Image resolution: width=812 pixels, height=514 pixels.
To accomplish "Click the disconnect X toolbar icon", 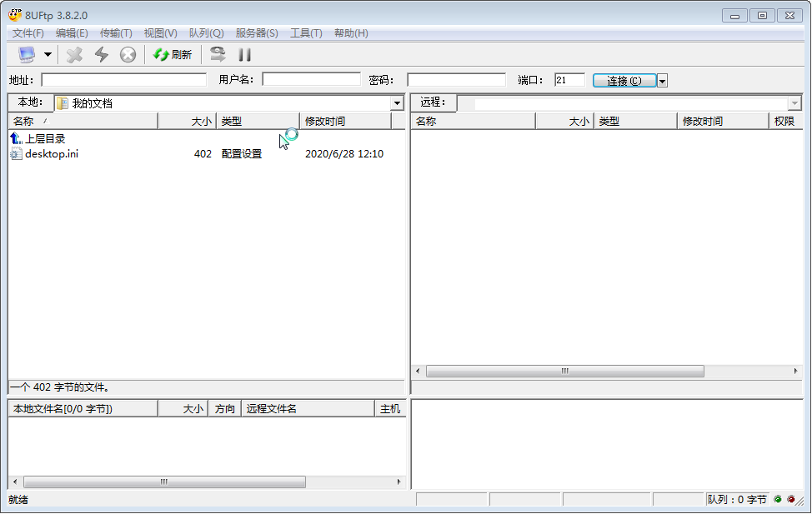I will [75, 55].
